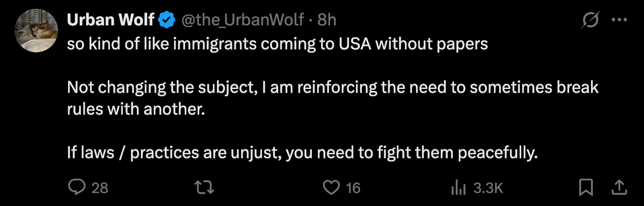Click the 28 replies count

(x=100, y=188)
